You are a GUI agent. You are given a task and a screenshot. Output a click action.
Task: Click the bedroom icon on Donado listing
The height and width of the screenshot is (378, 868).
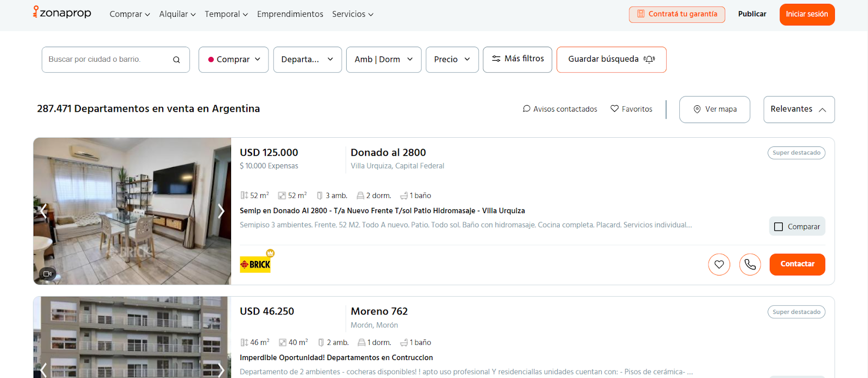[360, 196]
